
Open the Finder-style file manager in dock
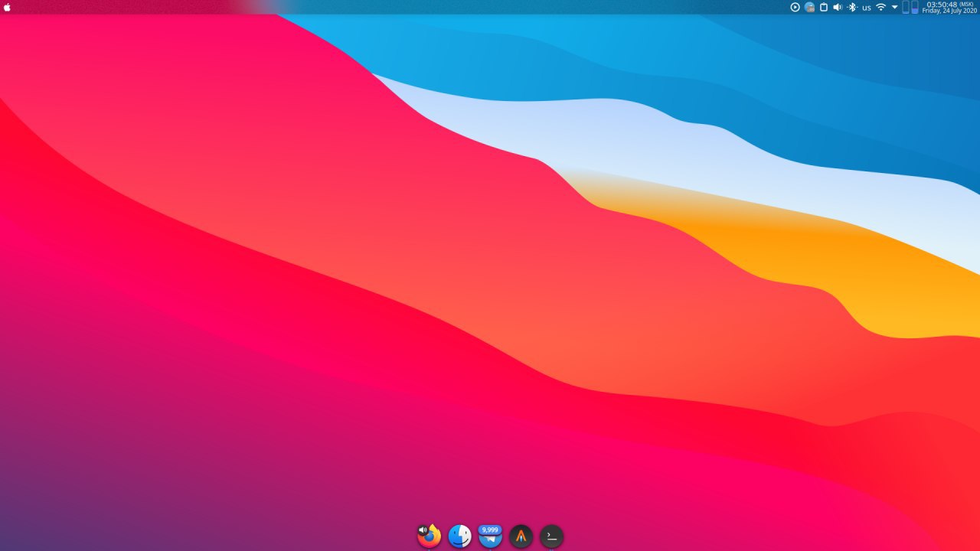[460, 536]
